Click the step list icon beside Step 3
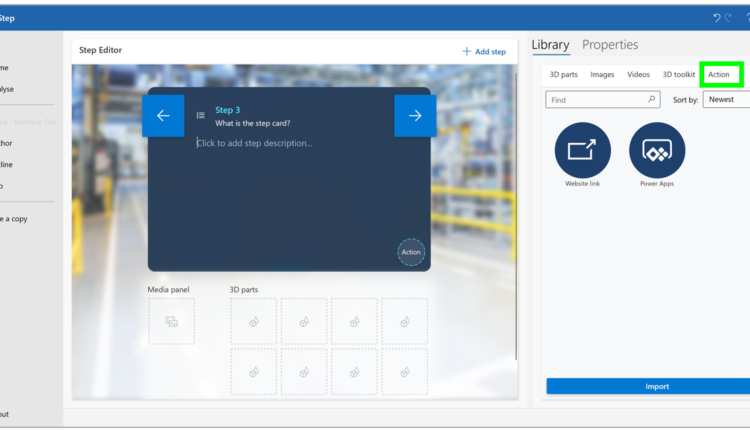The image size is (750, 430). point(201,116)
